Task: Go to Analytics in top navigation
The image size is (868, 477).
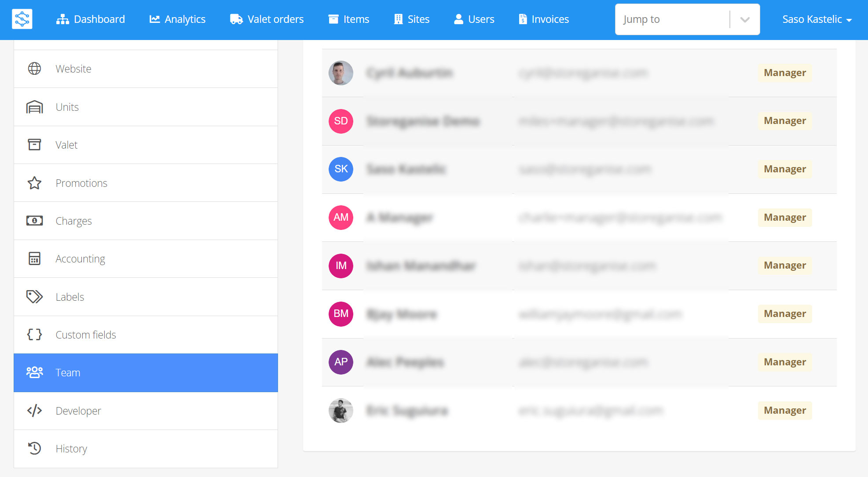Action: pos(177,19)
